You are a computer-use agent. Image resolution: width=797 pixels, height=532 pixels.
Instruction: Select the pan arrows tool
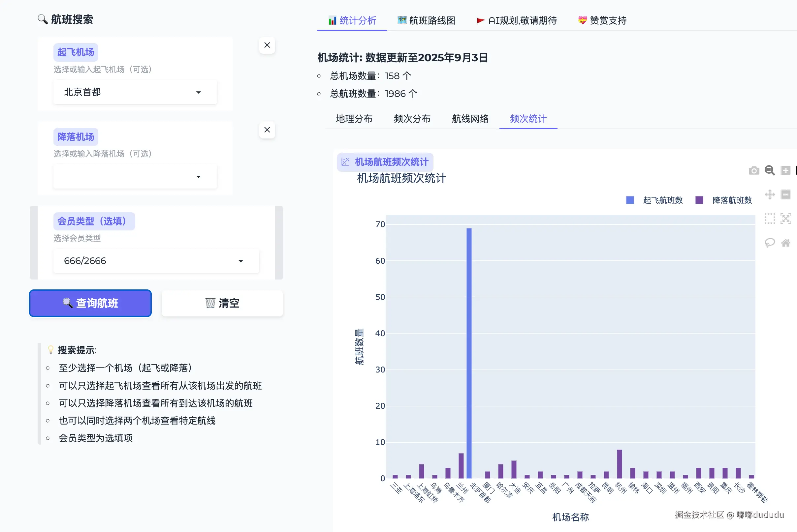[770, 194]
